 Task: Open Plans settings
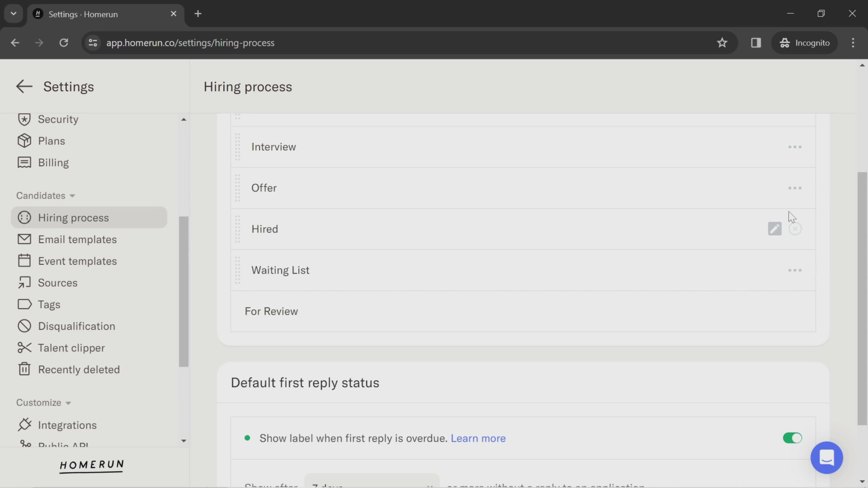pyautogui.click(x=51, y=141)
